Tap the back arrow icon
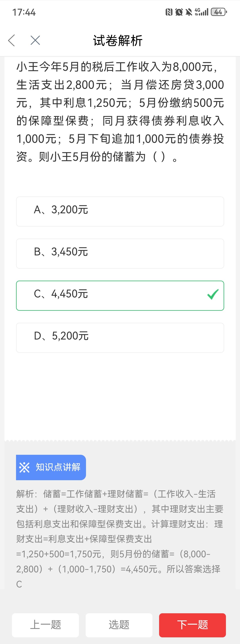 click(12, 40)
